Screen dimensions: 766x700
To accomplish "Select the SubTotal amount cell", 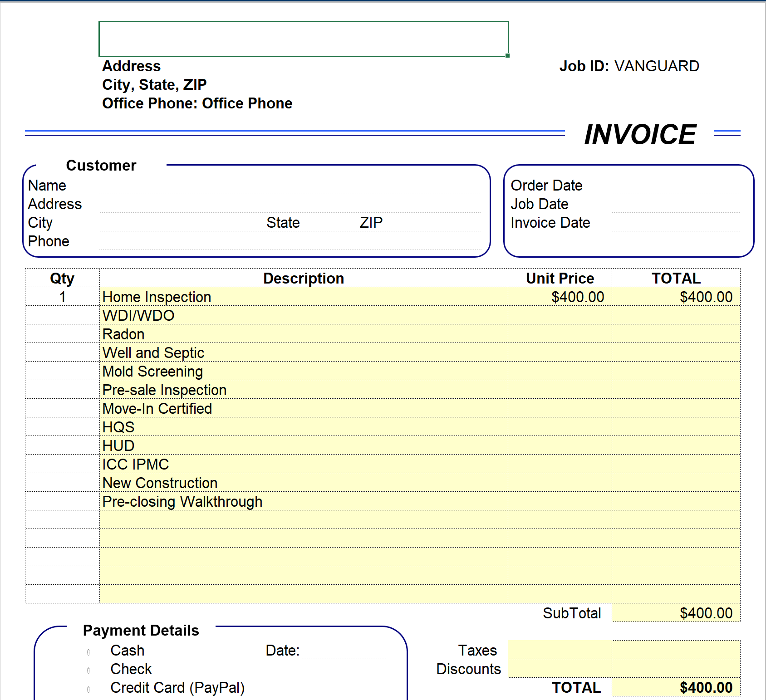I will pyautogui.click(x=676, y=613).
